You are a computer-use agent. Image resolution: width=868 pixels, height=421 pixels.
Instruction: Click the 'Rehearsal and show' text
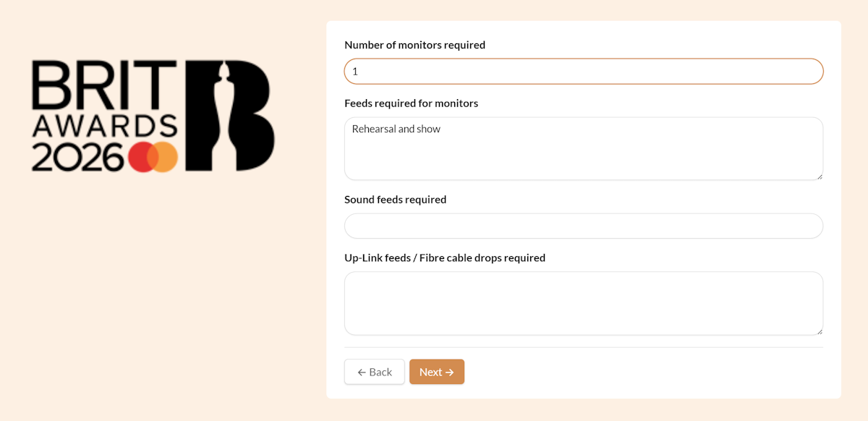(x=396, y=129)
